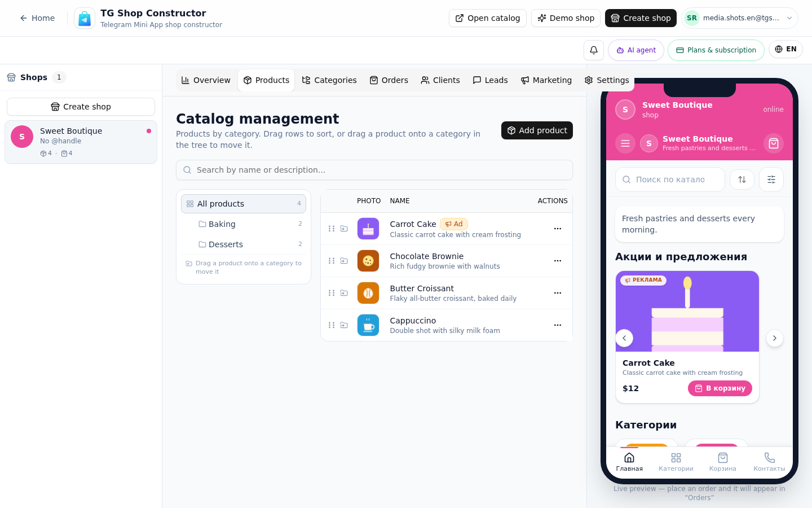Open the actions menu for Cappuccino
Screen dimensions: 812x508
click(558, 325)
